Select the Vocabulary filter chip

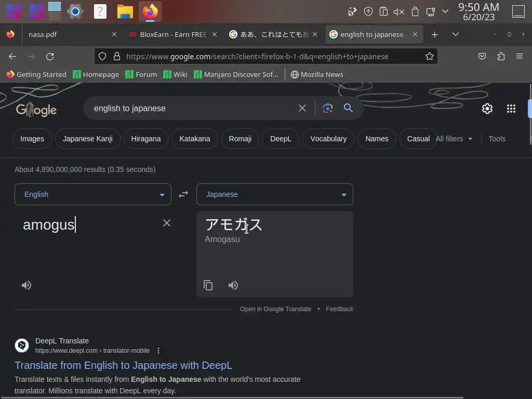328,139
